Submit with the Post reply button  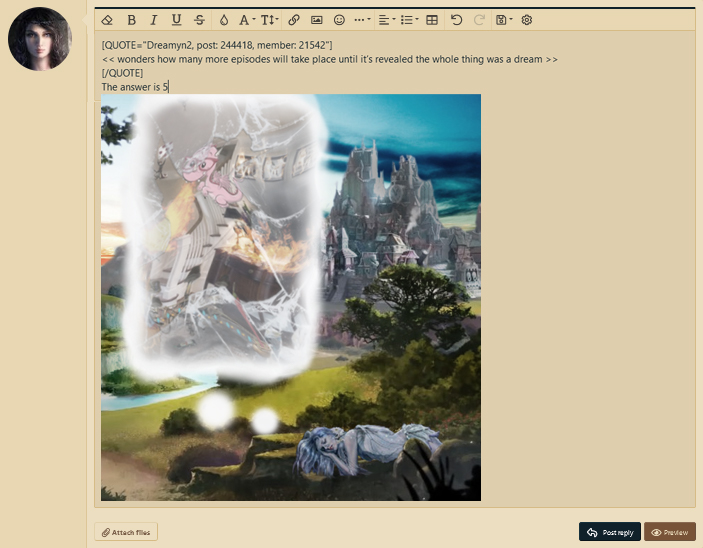point(610,532)
